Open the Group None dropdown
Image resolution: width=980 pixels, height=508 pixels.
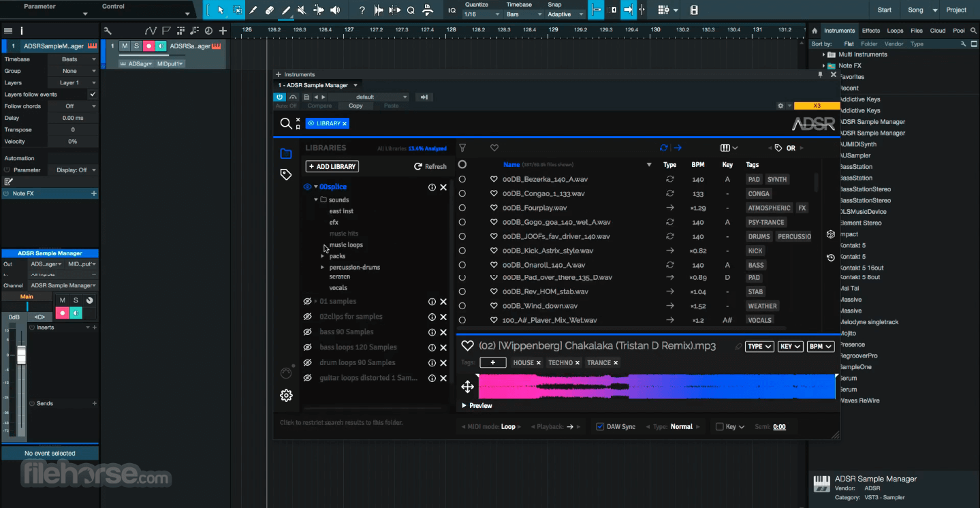pos(72,71)
